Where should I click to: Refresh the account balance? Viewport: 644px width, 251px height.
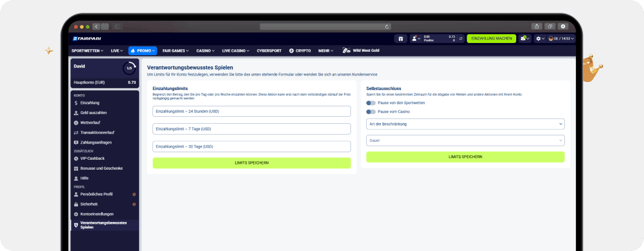tap(461, 38)
